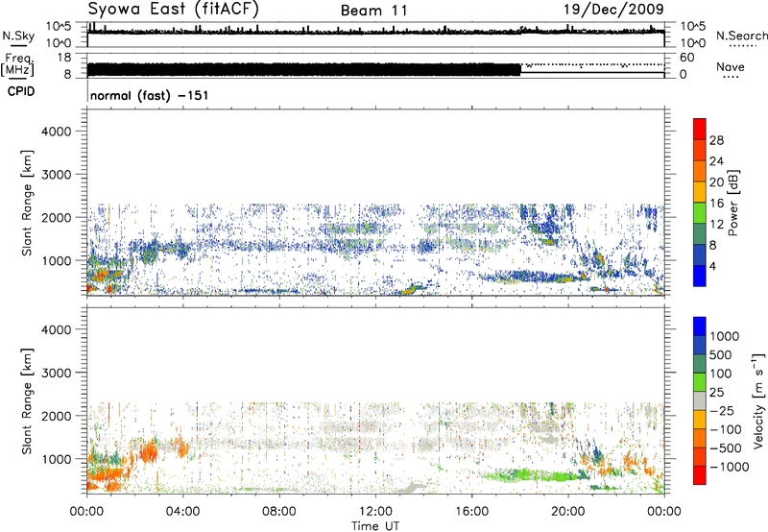Image resolution: width=768 pixels, height=532 pixels.
Task: Click the "16" power colorbar label
Action: [x=716, y=204]
